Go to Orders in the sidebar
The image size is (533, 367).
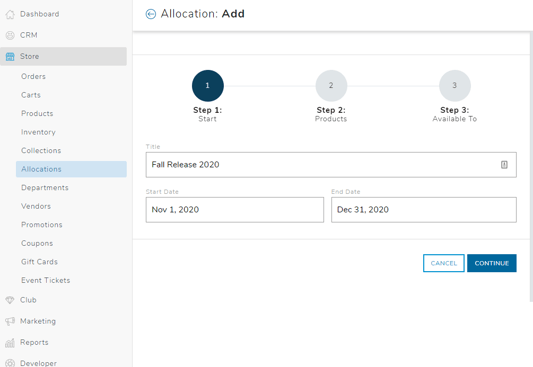tap(33, 76)
